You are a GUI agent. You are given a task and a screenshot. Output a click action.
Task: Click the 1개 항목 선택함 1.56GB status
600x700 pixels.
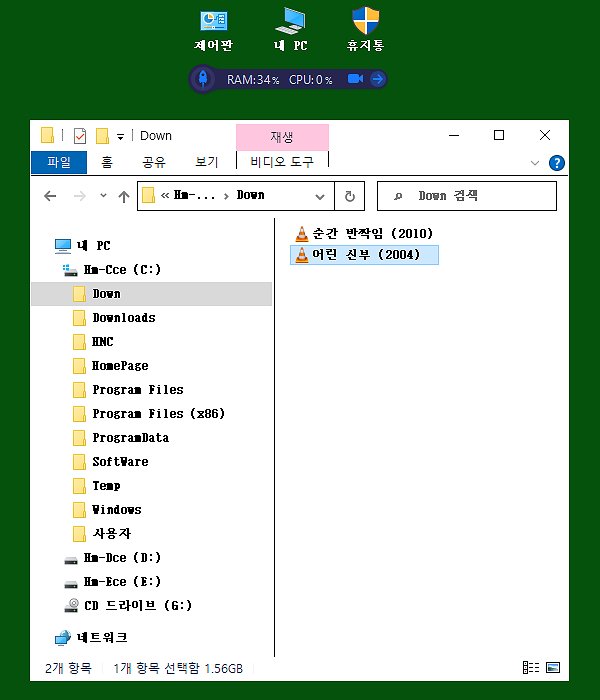point(178,669)
